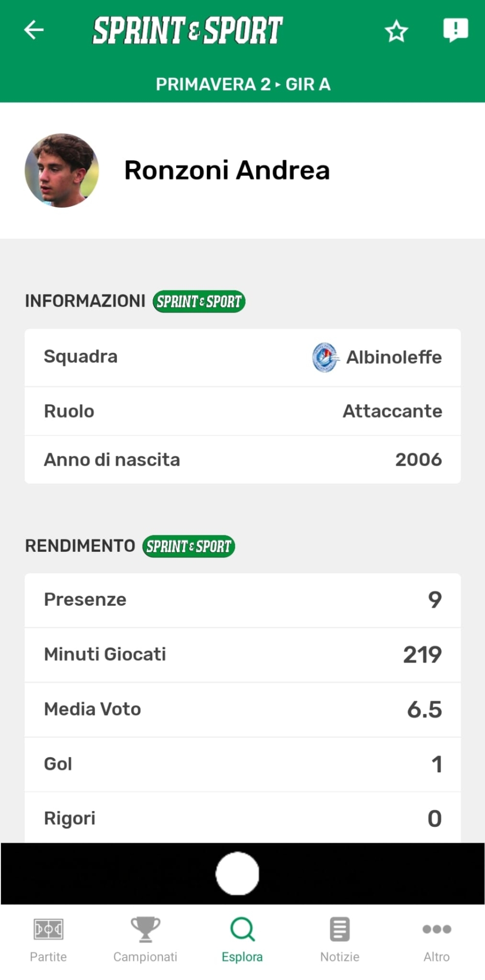Select the Presenze stat row
Screen dimensions: 485x980
coord(243,600)
